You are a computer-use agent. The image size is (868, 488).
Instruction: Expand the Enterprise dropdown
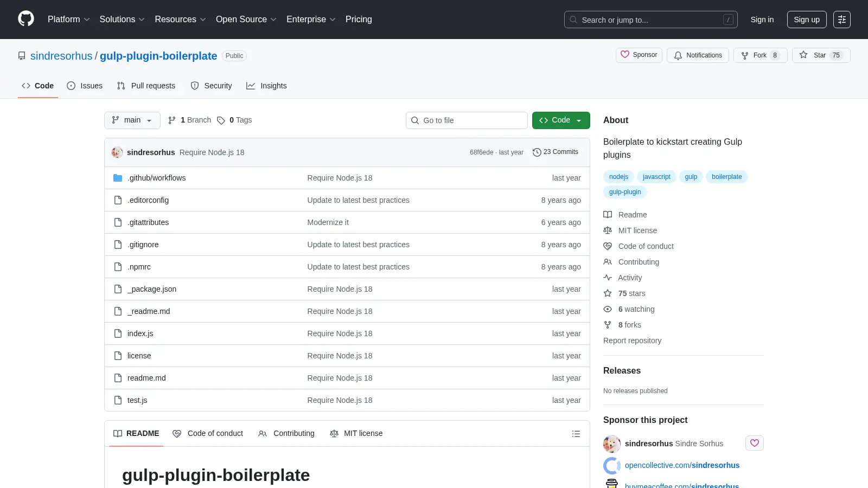311,19
